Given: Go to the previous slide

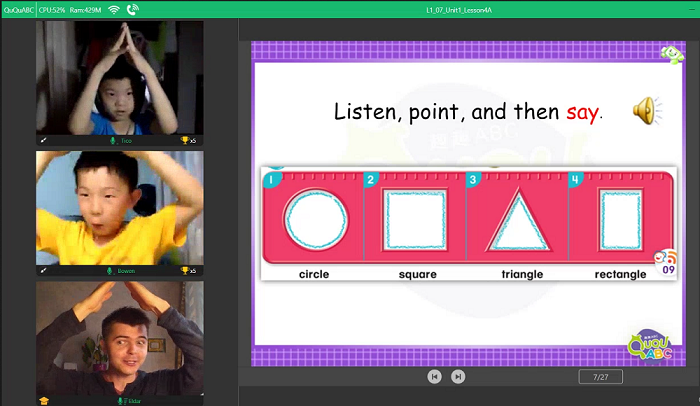Looking at the screenshot, I should click(434, 376).
